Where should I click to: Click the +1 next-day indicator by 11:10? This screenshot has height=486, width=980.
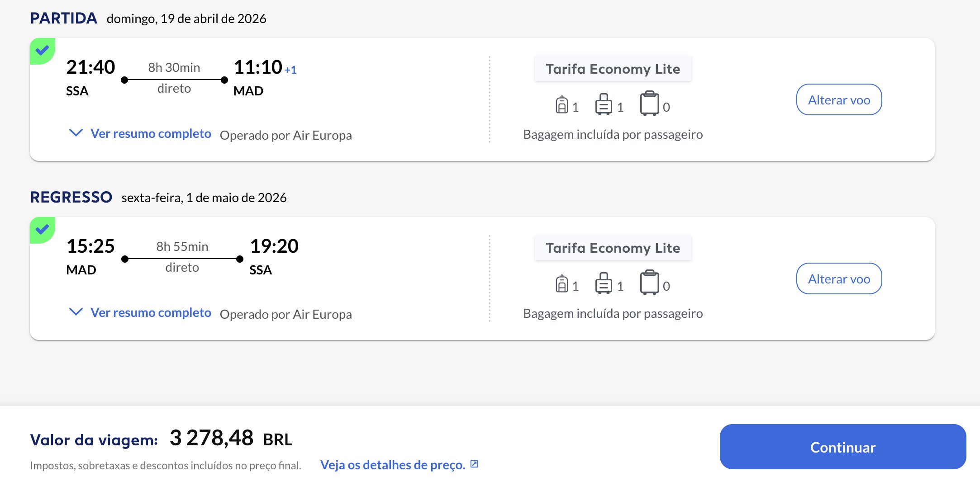click(290, 70)
